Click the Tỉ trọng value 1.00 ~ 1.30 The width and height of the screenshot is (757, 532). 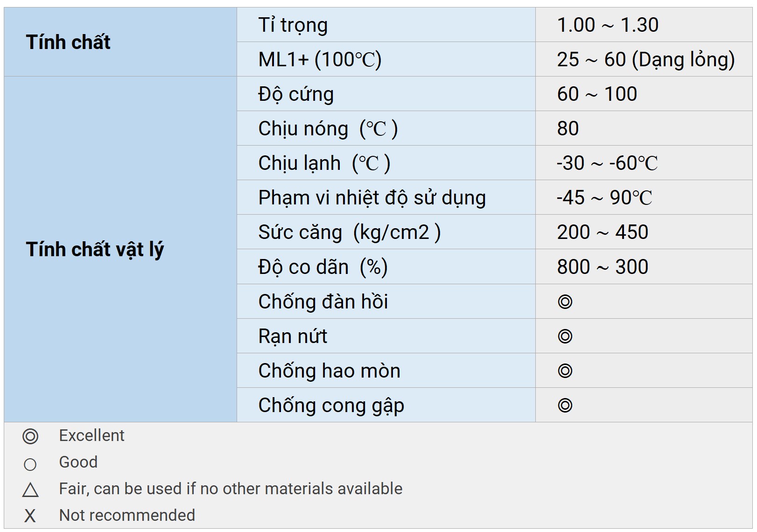608,25
